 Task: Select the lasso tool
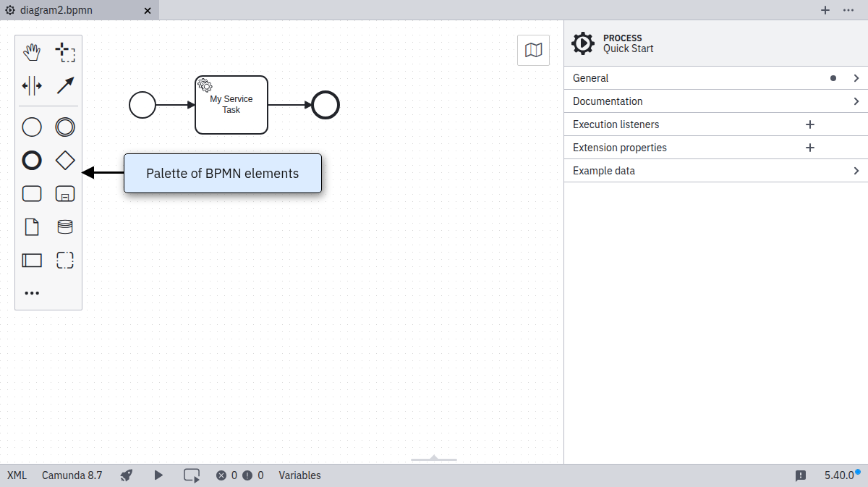click(65, 53)
